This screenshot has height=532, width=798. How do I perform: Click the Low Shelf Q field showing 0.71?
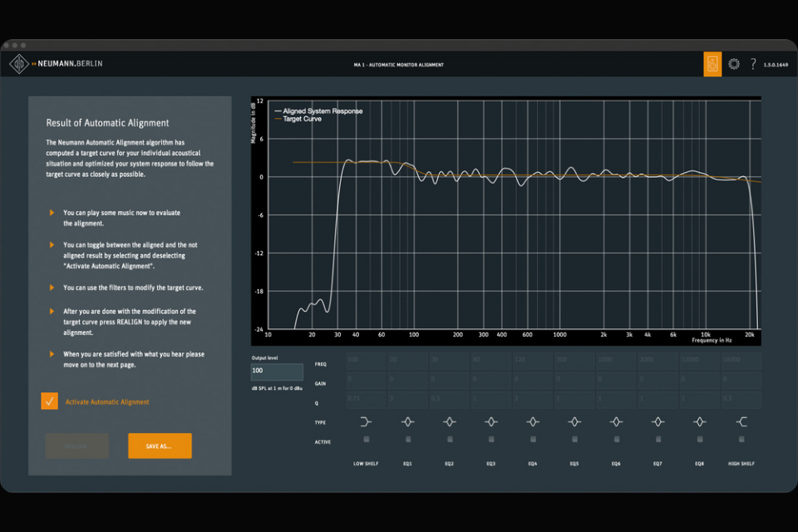pyautogui.click(x=366, y=399)
